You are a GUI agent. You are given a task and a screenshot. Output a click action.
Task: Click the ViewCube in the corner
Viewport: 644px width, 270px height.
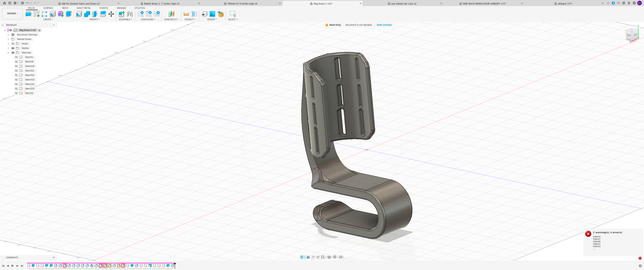point(632,34)
